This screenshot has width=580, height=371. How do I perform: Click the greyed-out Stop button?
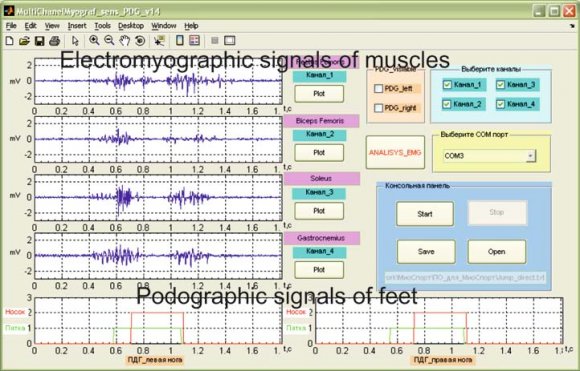pyautogui.click(x=497, y=212)
